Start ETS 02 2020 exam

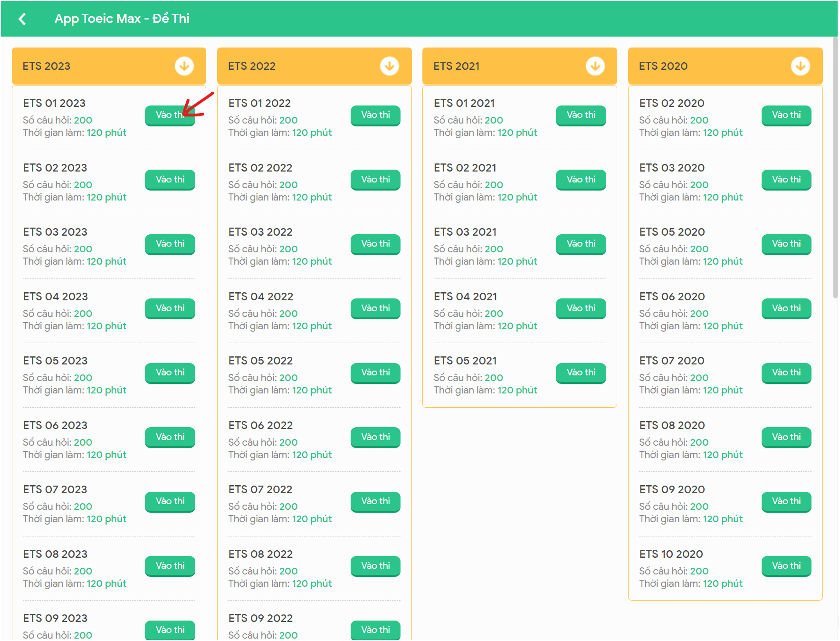[x=786, y=115]
